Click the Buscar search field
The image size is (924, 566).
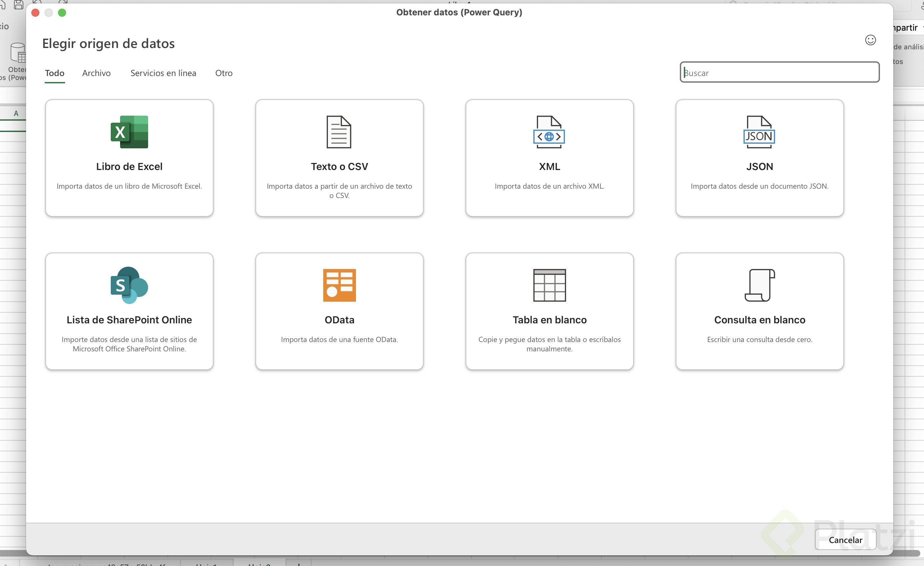click(x=779, y=72)
